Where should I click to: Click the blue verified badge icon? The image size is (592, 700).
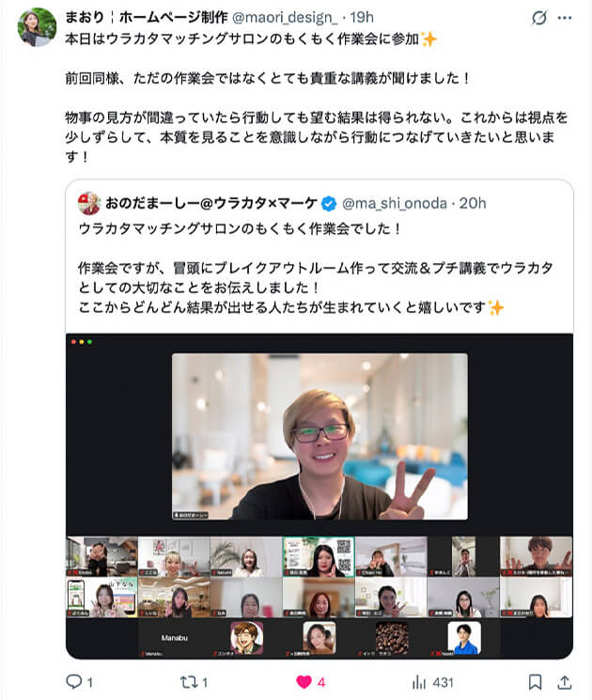pyautogui.click(x=330, y=204)
